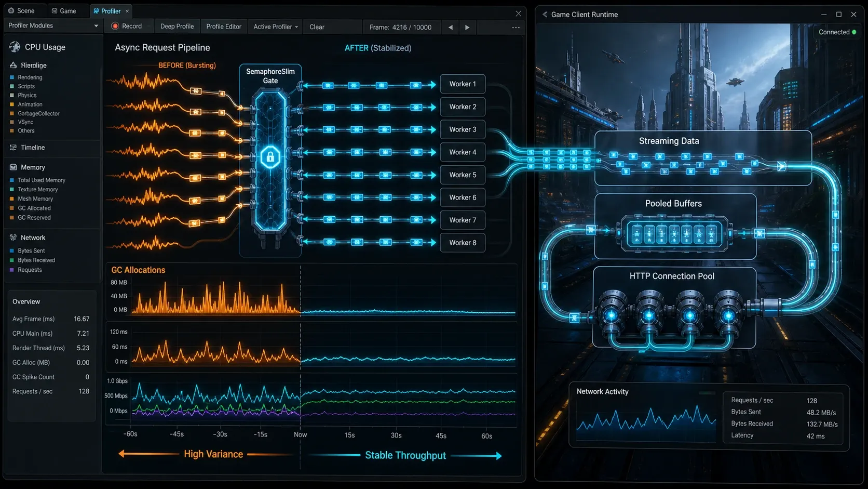Clear the profiler data
The image size is (868, 489).
tap(317, 27)
